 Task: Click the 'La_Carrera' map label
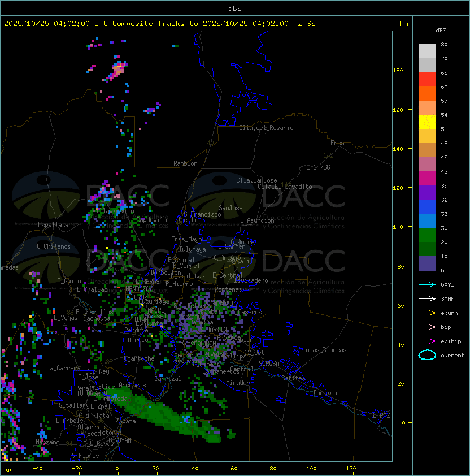tap(64, 368)
